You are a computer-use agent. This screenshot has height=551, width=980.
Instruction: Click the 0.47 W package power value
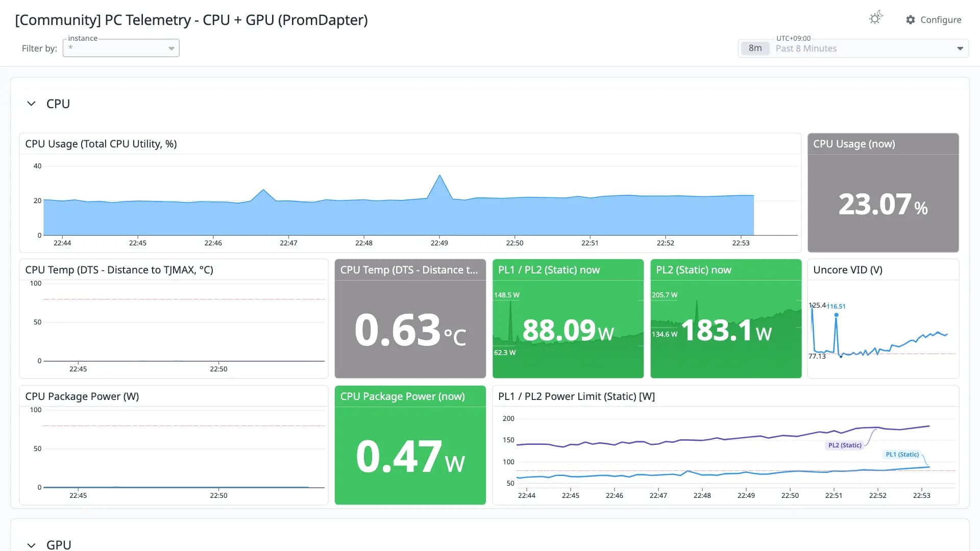pos(410,457)
